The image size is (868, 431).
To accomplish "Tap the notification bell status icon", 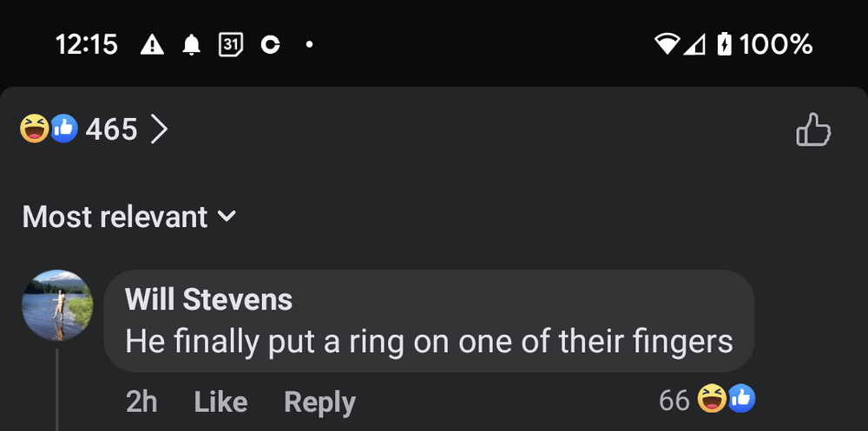I will 191,45.
